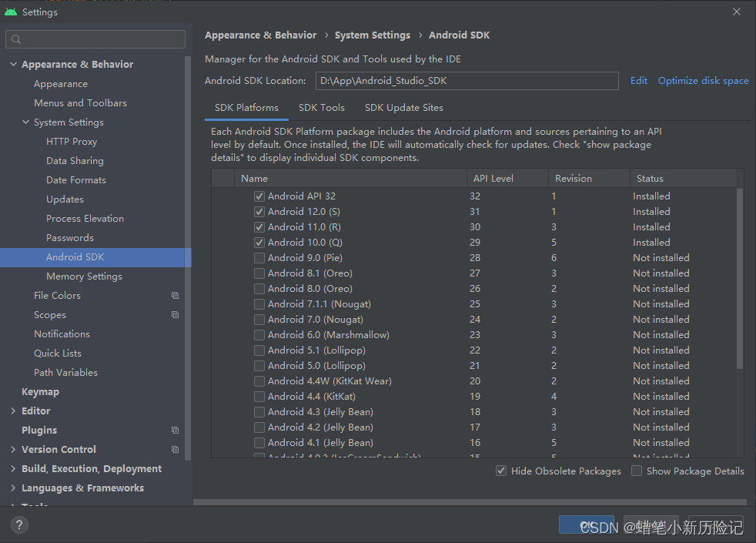Screen dimensions: 756x543
Task: Click the search magnifier icon in settings
Action: pos(16,39)
